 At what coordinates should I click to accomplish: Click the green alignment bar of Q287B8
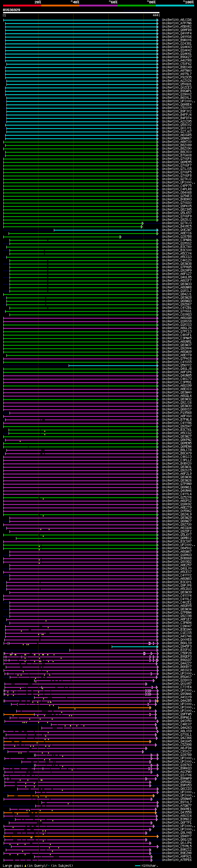click(62, 237)
